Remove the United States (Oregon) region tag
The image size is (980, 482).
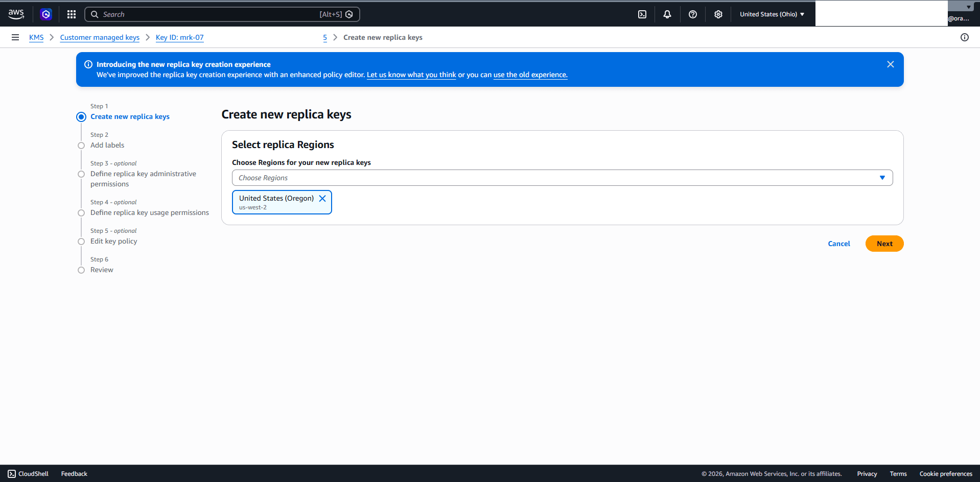(x=322, y=198)
